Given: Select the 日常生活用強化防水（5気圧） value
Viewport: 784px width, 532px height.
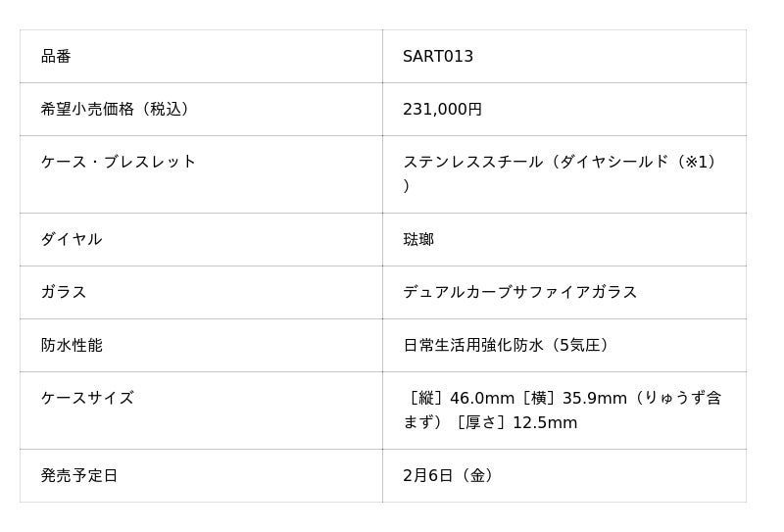Looking at the screenshot, I should pyautogui.click(x=509, y=346).
